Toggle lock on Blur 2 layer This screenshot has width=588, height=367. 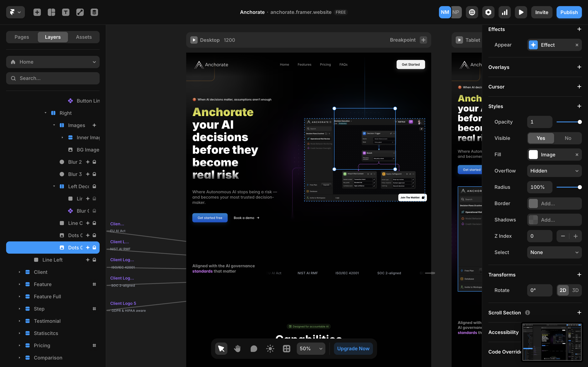95,162
